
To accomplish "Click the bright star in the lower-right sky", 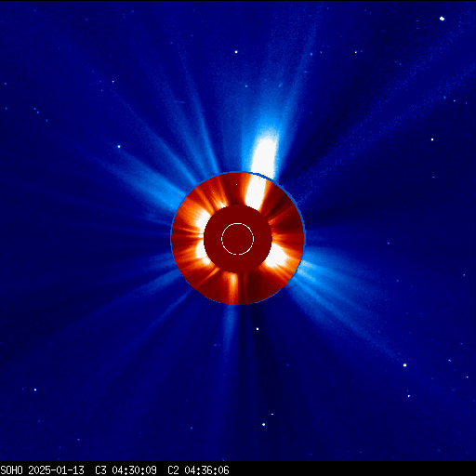I will (404, 365).
